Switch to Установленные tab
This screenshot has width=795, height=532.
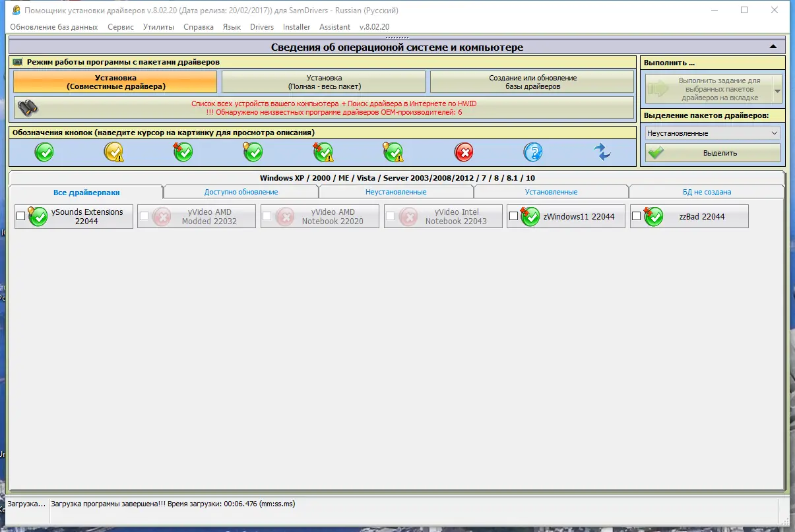coord(552,192)
